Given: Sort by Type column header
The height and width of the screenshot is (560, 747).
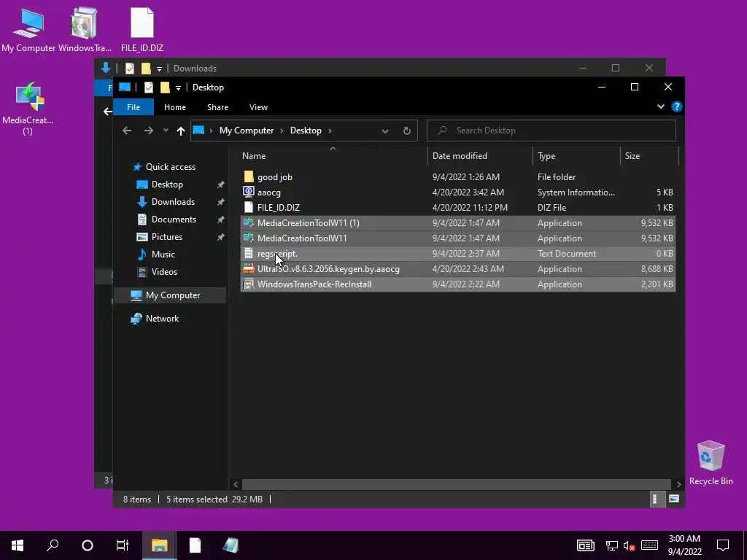Looking at the screenshot, I should pos(576,156).
